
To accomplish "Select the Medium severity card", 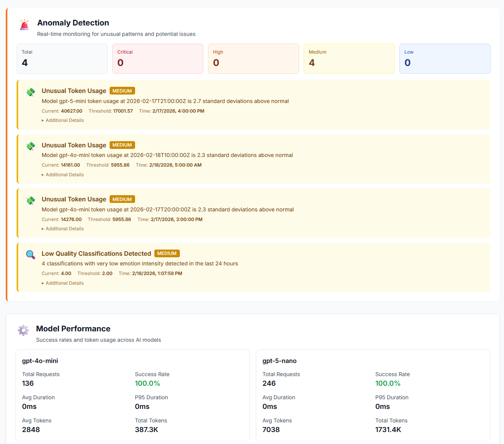I will pyautogui.click(x=349, y=59).
